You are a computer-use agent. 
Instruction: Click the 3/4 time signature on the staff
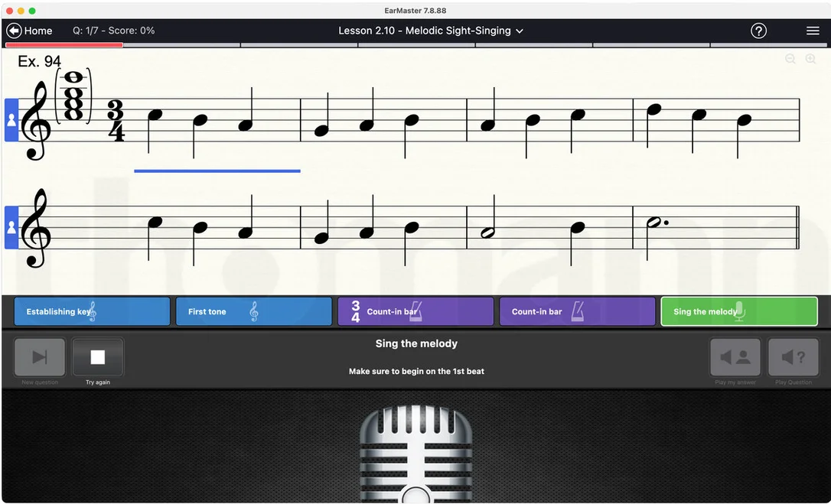[x=116, y=121]
